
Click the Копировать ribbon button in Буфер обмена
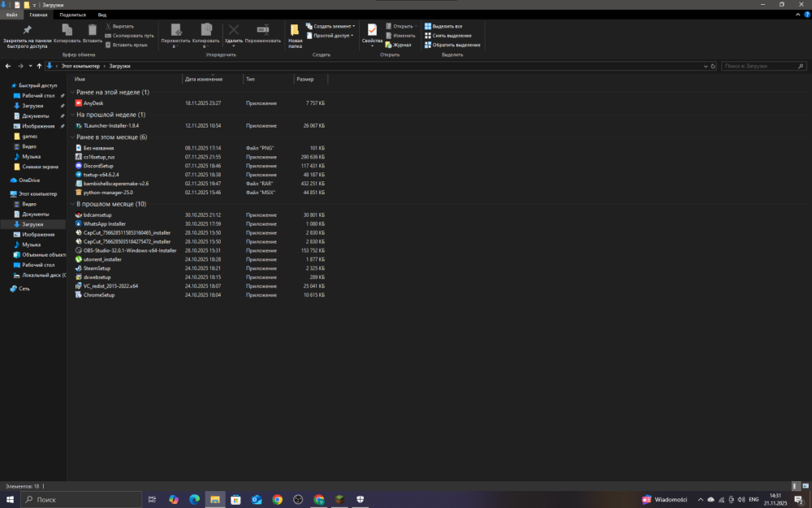(x=67, y=33)
